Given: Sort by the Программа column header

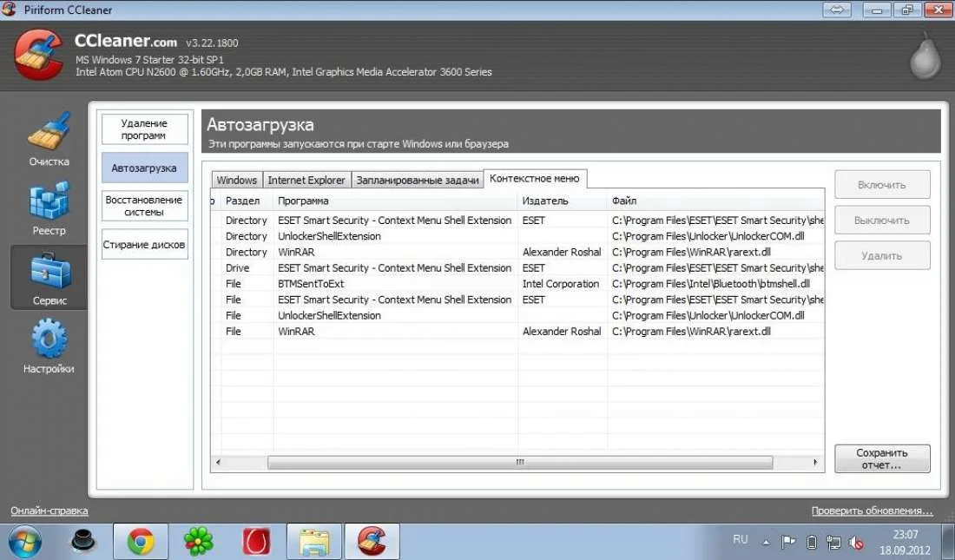Looking at the screenshot, I should point(395,201).
